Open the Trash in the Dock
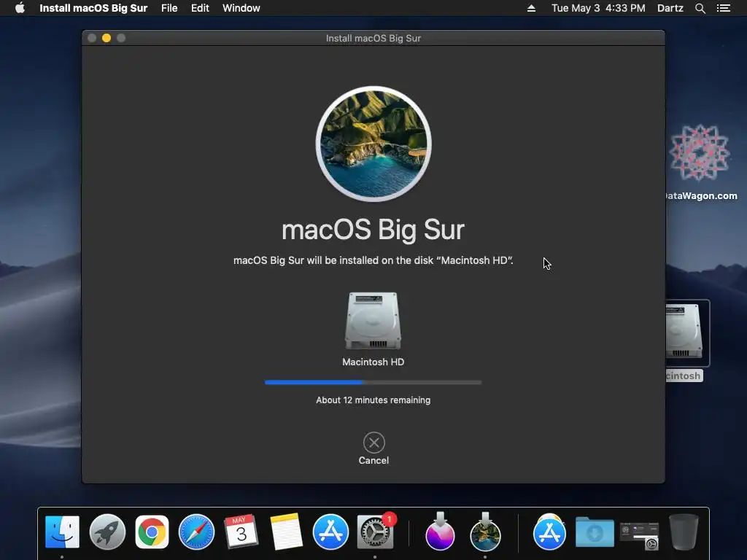 (684, 532)
